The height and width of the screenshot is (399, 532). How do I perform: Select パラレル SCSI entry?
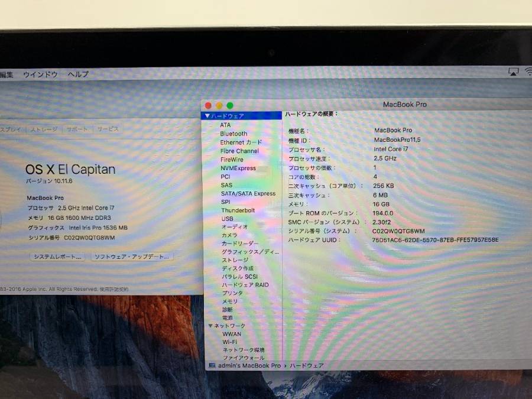[x=240, y=277]
